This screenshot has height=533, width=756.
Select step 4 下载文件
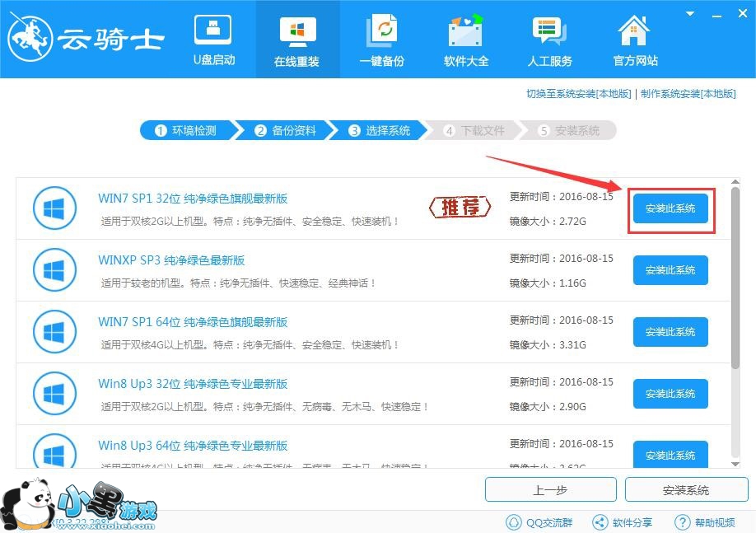point(475,130)
